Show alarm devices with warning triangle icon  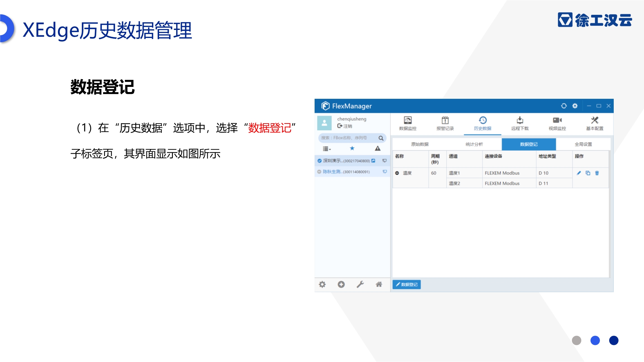pyautogui.click(x=378, y=148)
